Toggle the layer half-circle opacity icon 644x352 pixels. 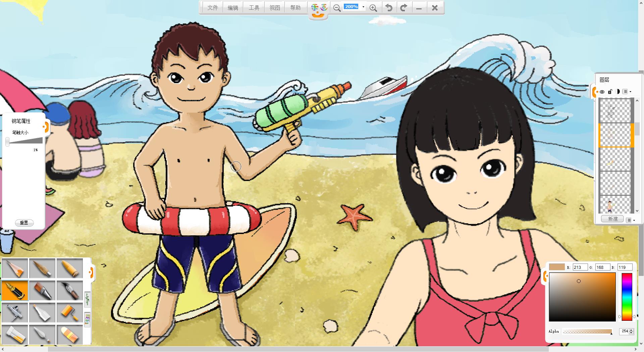(x=618, y=92)
